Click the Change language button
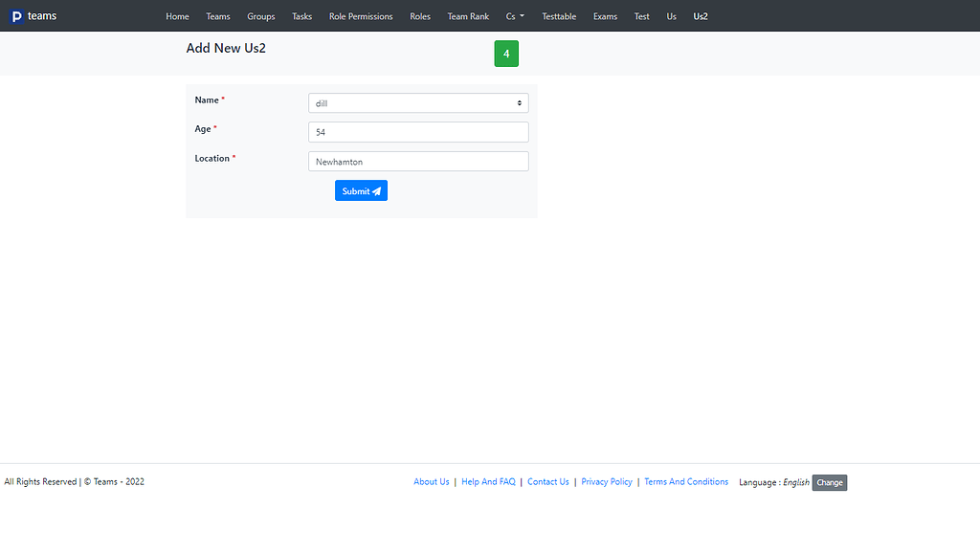 point(829,482)
